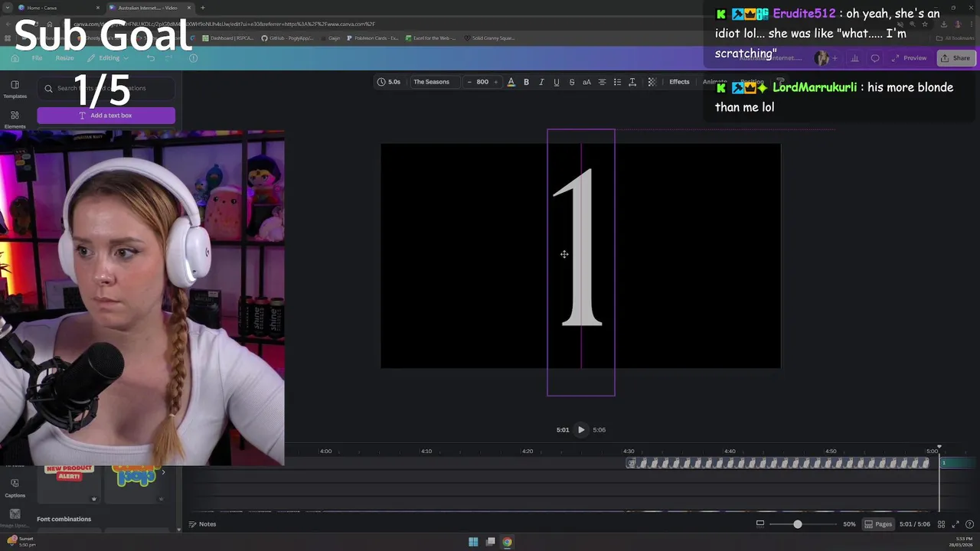Open transparency checkerboard control

coord(652,82)
